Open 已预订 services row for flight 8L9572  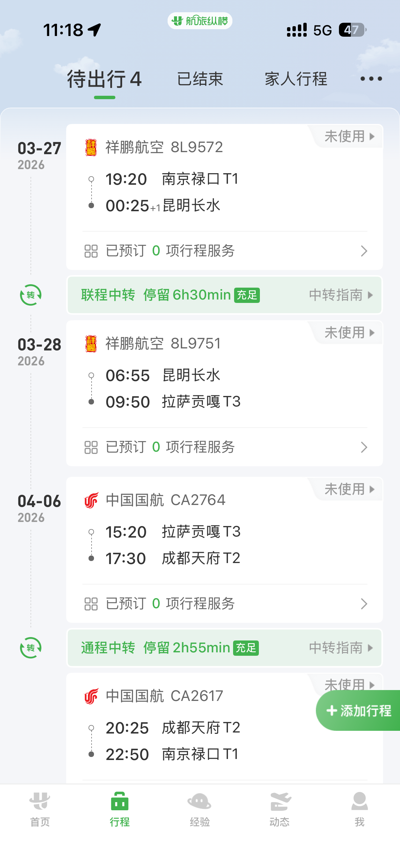pos(225,251)
